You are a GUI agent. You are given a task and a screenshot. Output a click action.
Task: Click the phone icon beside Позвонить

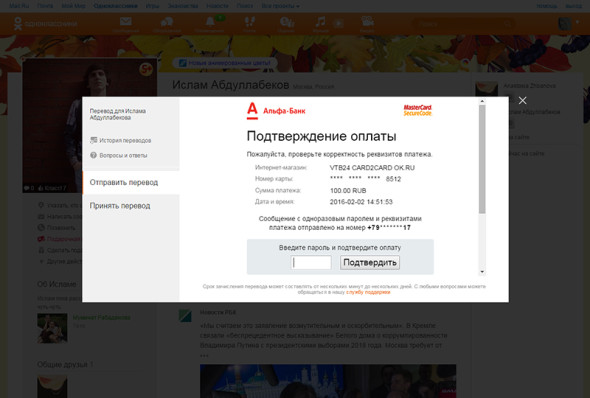41,228
